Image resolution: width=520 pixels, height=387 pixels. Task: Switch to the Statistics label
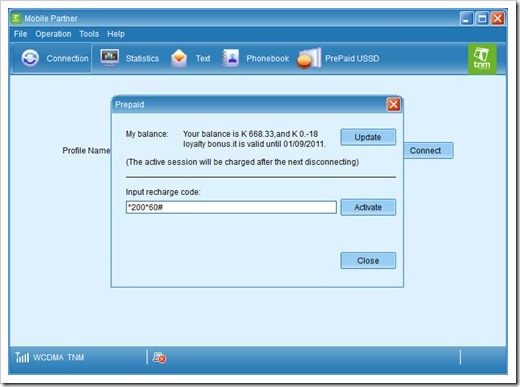tap(142, 58)
